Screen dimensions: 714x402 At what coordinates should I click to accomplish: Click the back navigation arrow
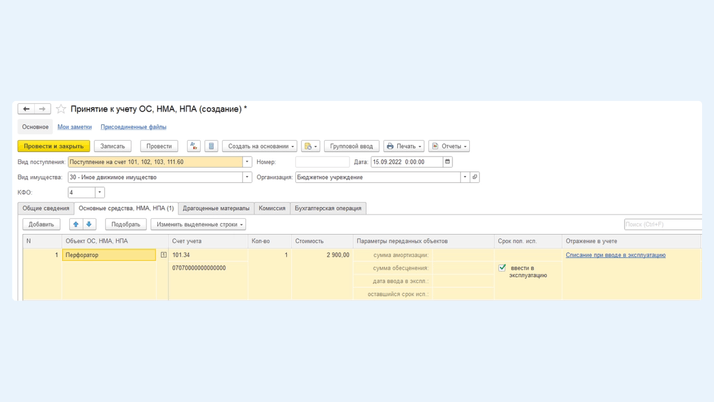26,109
